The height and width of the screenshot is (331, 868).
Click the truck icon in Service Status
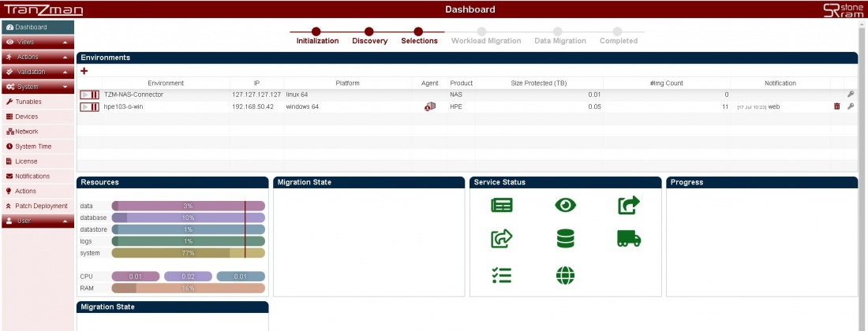click(629, 238)
